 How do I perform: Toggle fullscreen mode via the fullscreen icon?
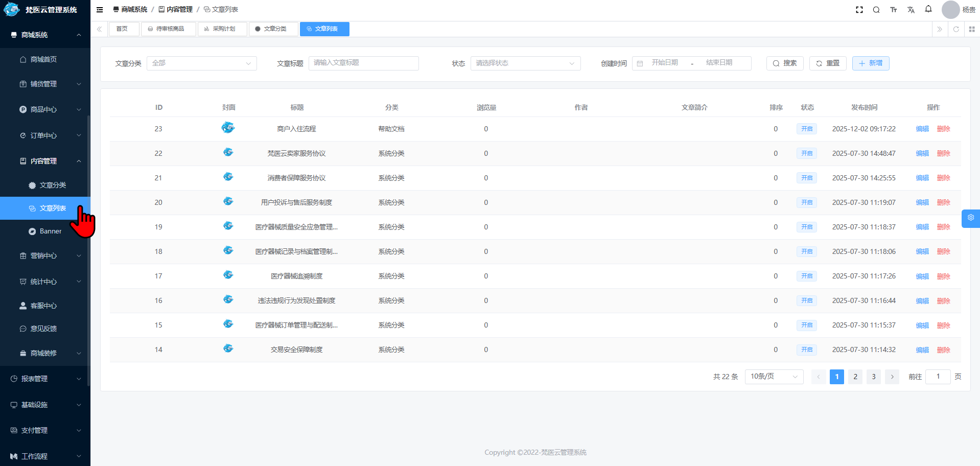(859, 9)
